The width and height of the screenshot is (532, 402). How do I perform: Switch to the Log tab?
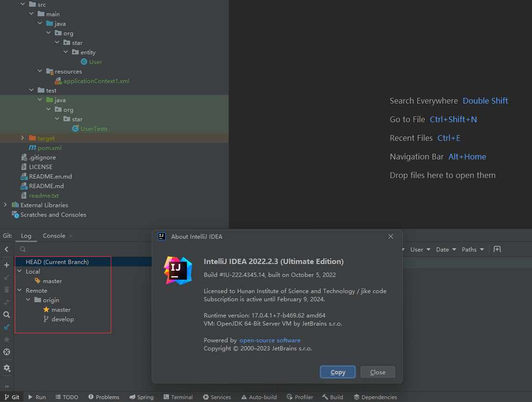point(26,236)
